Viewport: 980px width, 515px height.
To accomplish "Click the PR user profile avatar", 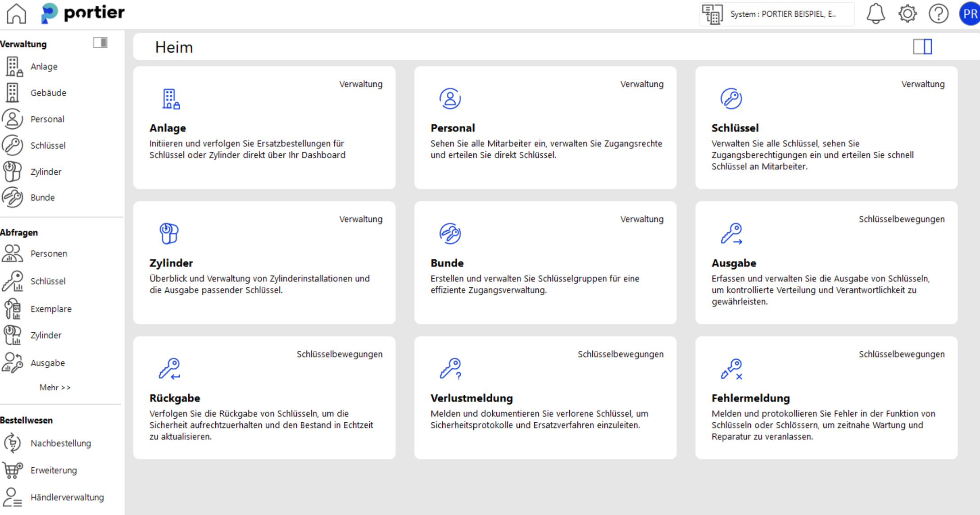I will (x=970, y=14).
